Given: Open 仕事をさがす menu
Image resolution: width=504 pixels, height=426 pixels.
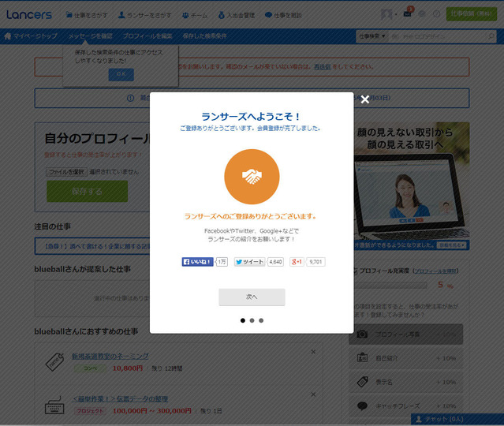Looking at the screenshot, I should 87,15.
